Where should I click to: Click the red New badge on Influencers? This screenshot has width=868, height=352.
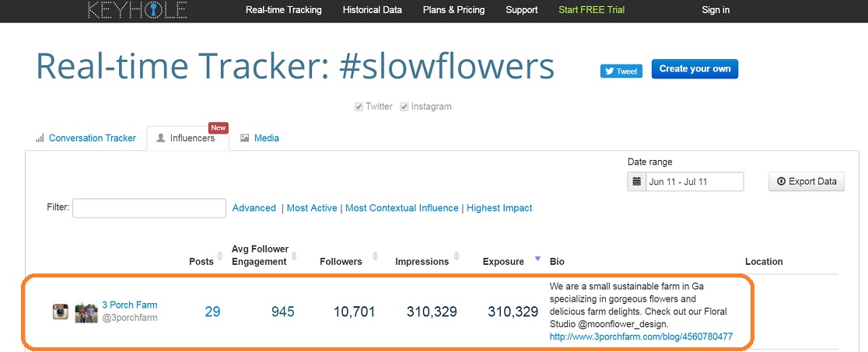tap(218, 128)
